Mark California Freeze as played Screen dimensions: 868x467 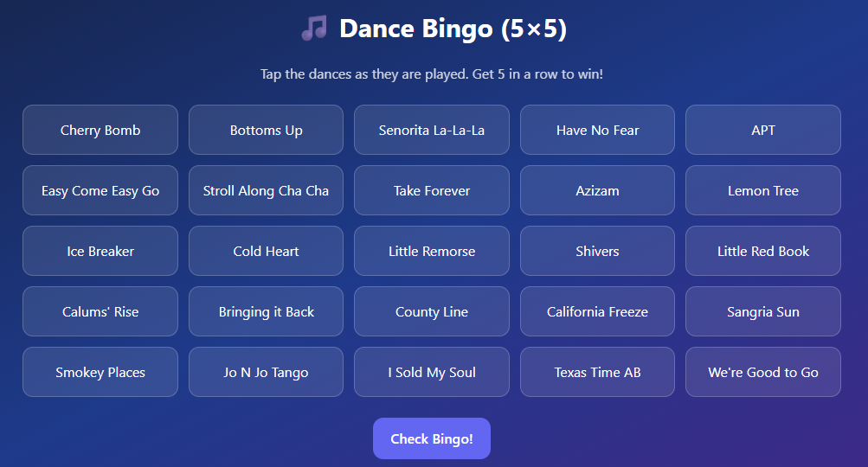[x=597, y=312]
